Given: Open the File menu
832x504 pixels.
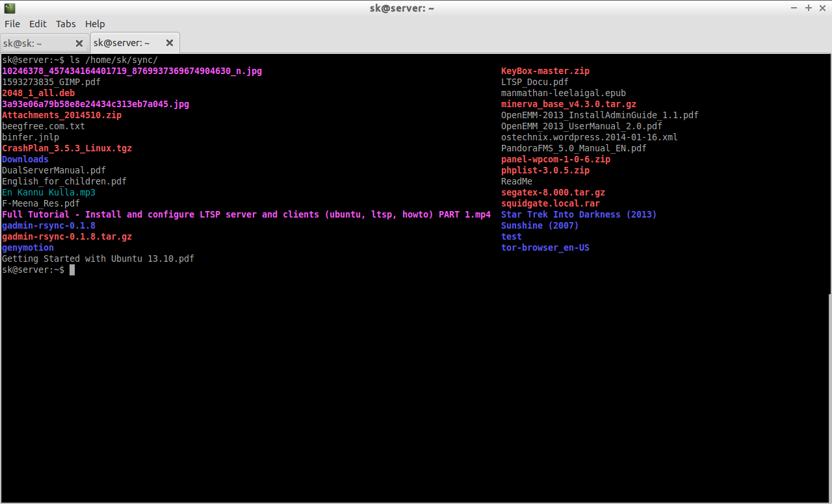Looking at the screenshot, I should (x=12, y=23).
